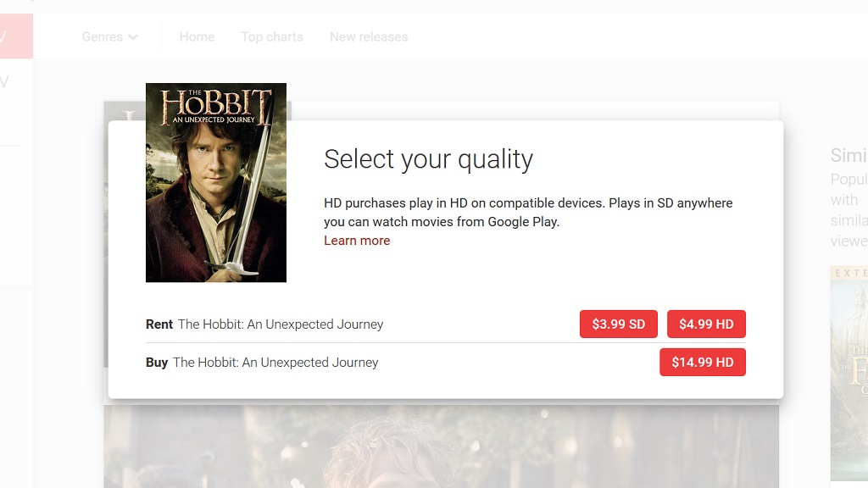Rent in SD for $3.99
This screenshot has height=488, width=868.
(x=618, y=324)
